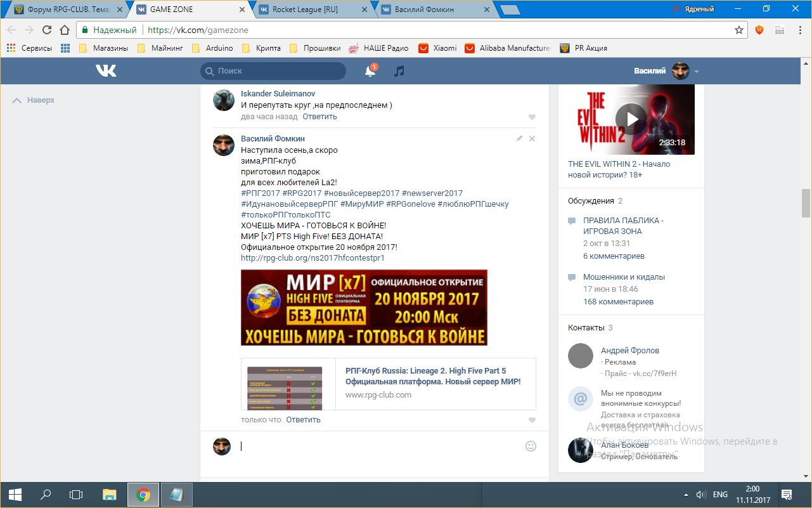Open the Alibaba Manufacturer bookmark
Image resolution: width=812 pixels, height=508 pixels.
coord(508,48)
